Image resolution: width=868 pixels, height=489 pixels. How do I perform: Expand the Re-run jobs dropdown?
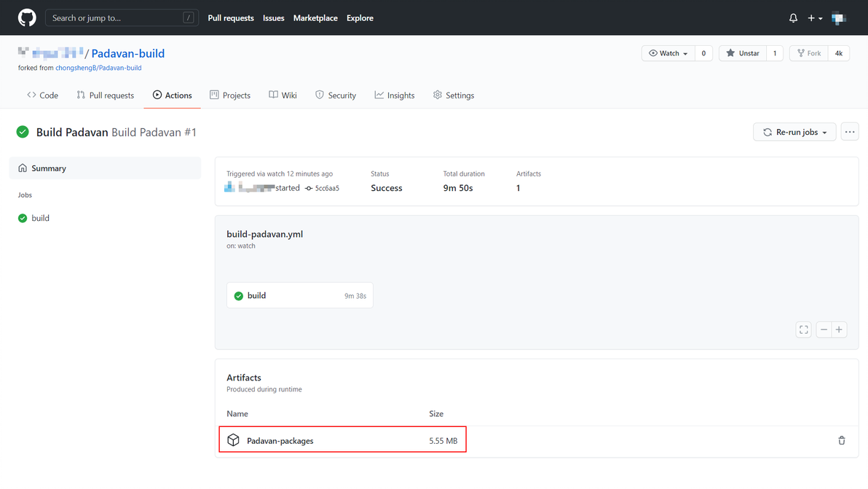click(x=794, y=132)
